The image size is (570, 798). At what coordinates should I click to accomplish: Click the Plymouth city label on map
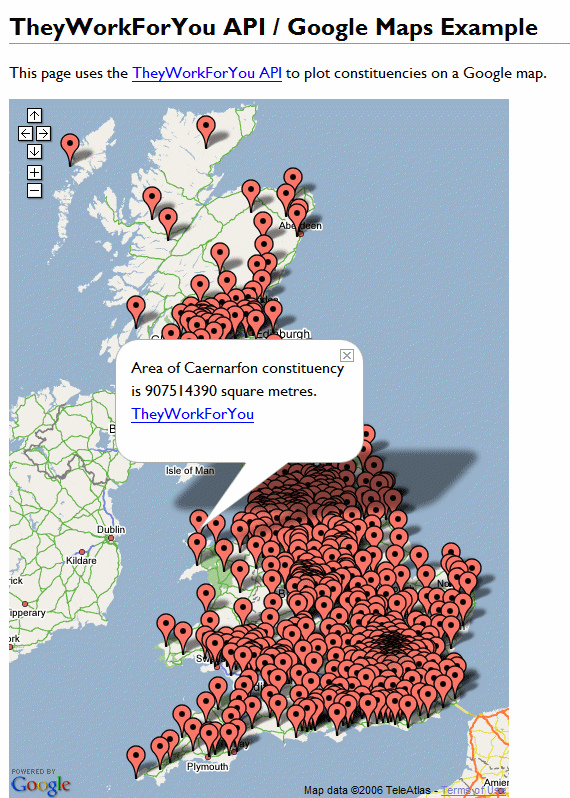208,766
